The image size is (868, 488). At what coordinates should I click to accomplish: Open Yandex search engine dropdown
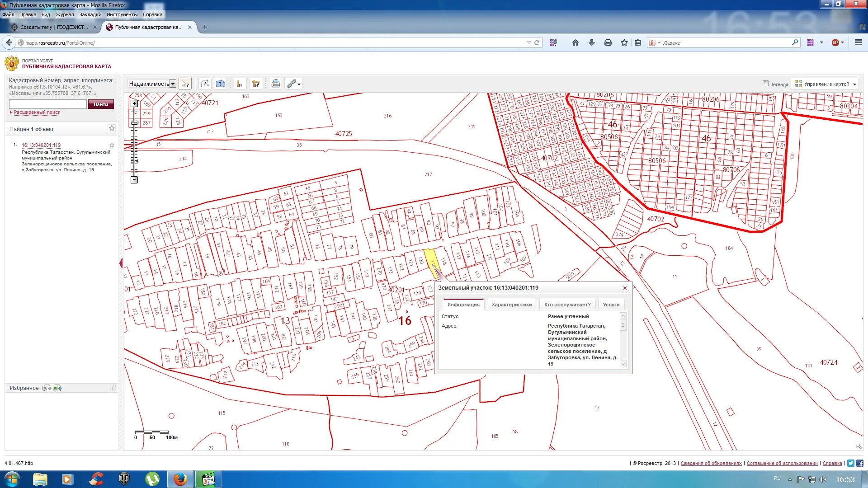(x=655, y=42)
